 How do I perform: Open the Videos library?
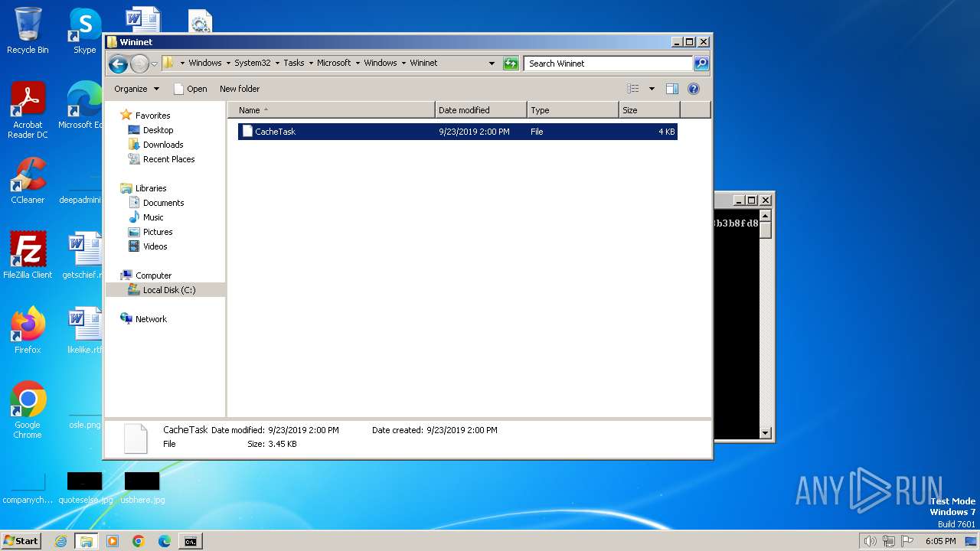tap(155, 246)
